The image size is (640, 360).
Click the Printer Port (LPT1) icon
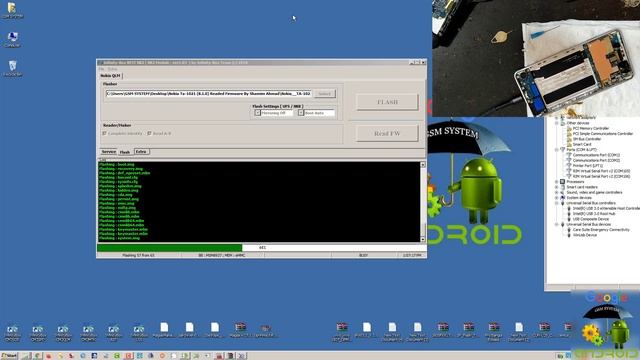tap(569, 166)
